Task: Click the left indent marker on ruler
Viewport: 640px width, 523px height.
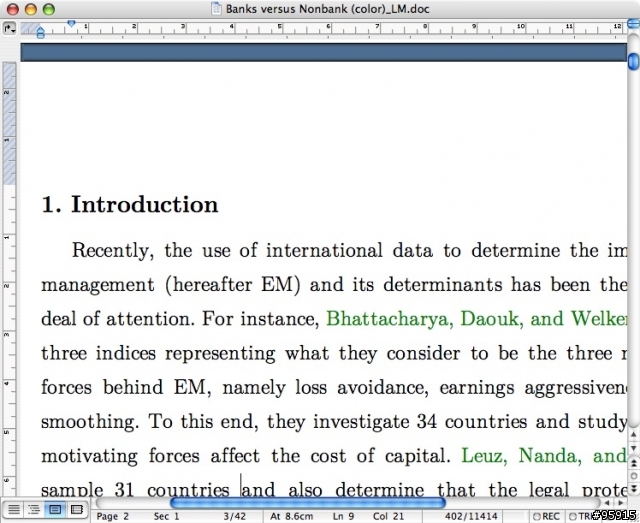Action: click(40, 32)
